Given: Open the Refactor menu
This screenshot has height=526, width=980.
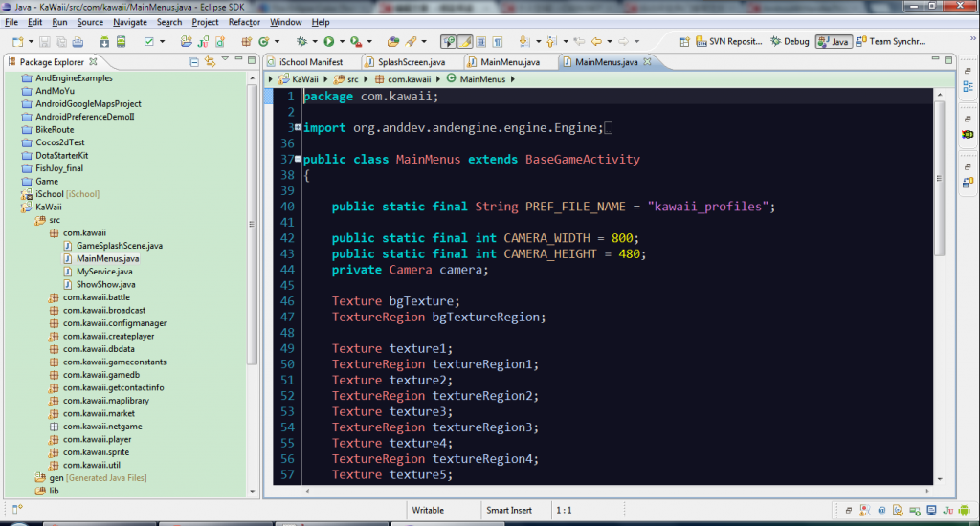Looking at the screenshot, I should pyautogui.click(x=244, y=22).
